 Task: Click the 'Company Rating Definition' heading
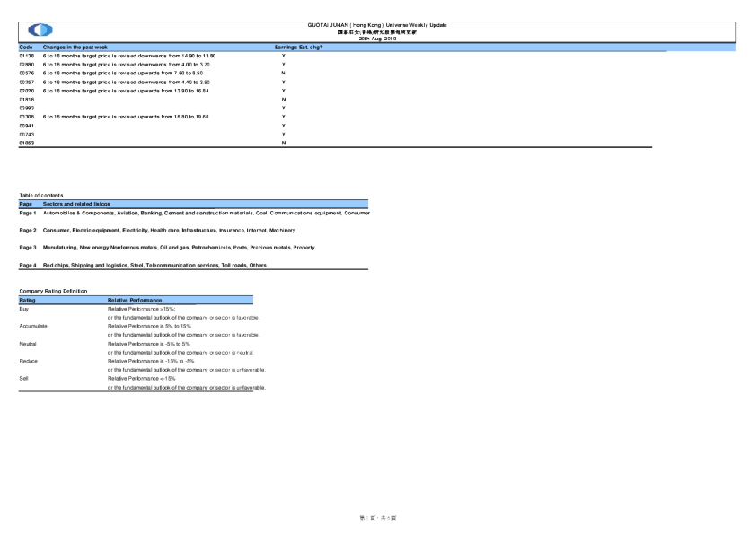tap(52, 292)
